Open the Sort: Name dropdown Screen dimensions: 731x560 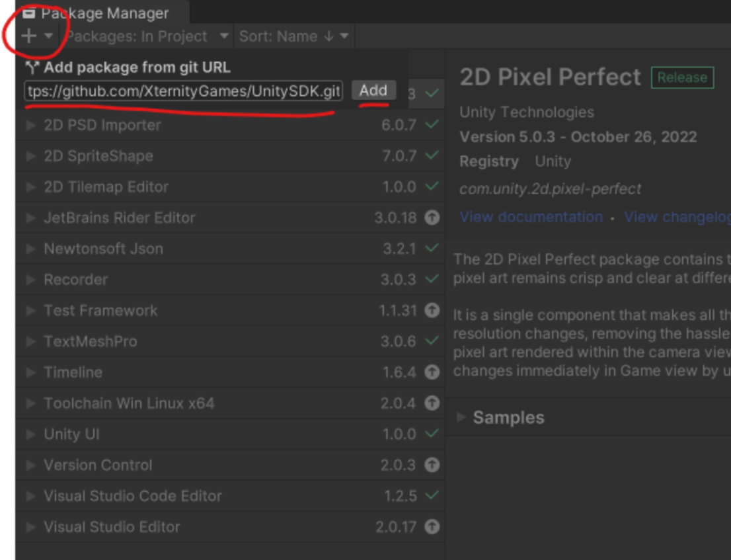tap(293, 36)
